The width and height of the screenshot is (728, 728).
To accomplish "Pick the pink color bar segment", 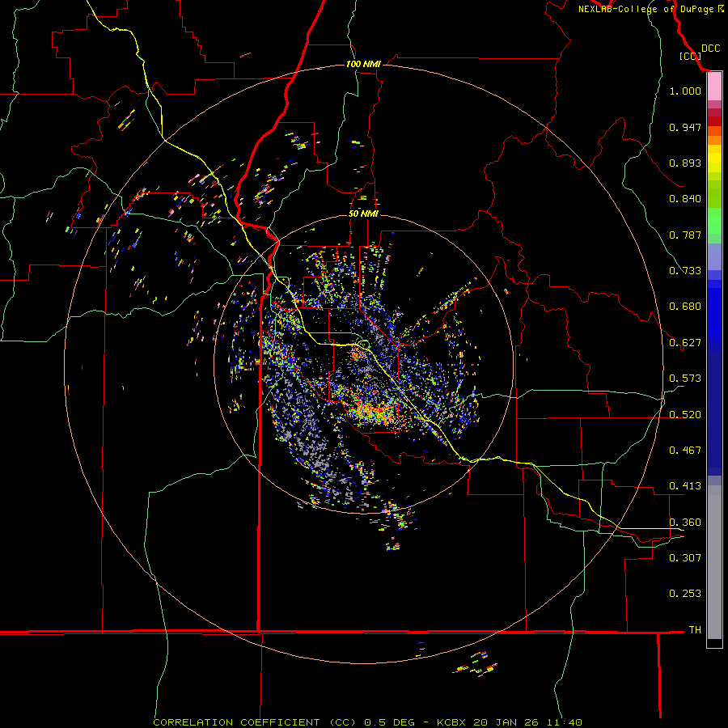I will (x=714, y=87).
